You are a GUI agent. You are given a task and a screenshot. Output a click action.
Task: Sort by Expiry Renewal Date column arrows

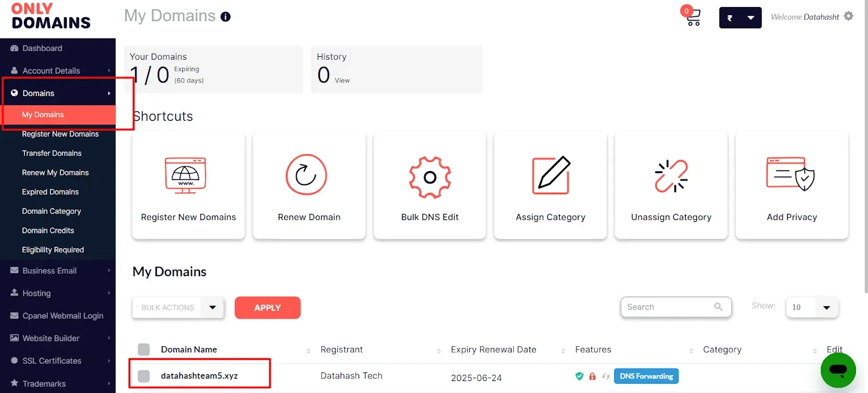tap(563, 351)
